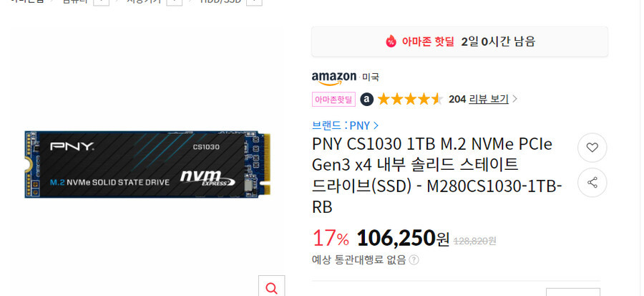The height and width of the screenshot is (296, 644).
Task: Open the 204 리뷰 보기 link
Action: (479, 99)
